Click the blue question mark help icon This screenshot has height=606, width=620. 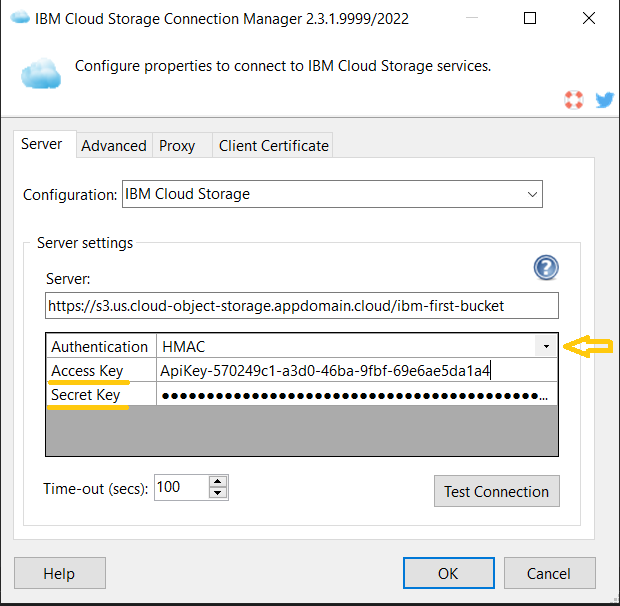[546, 267]
